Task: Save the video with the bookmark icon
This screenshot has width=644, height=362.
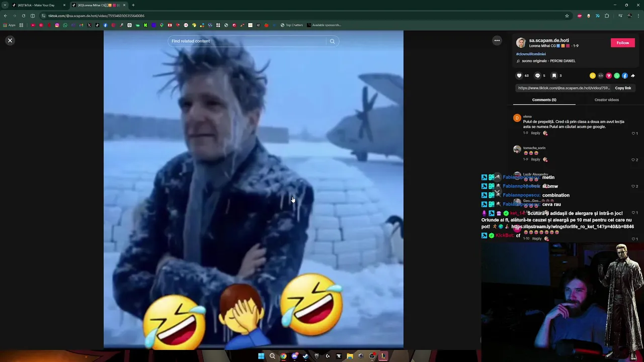Action: 554,76
